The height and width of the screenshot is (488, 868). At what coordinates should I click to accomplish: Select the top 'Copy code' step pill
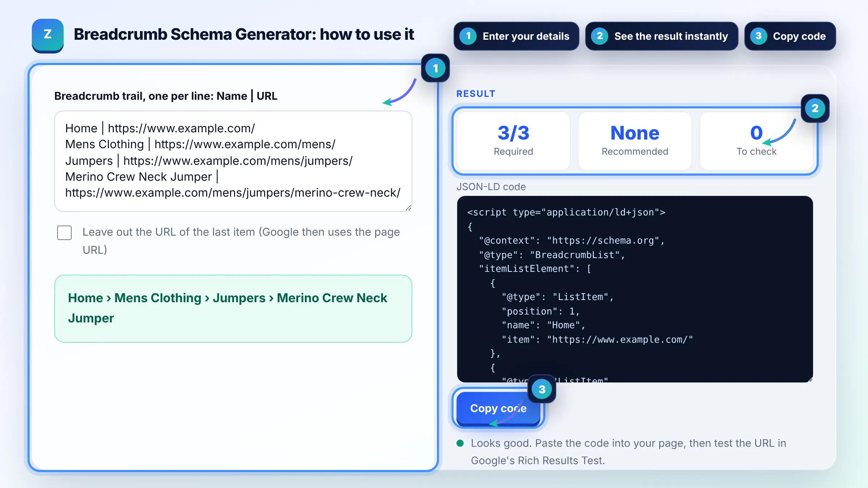click(790, 36)
